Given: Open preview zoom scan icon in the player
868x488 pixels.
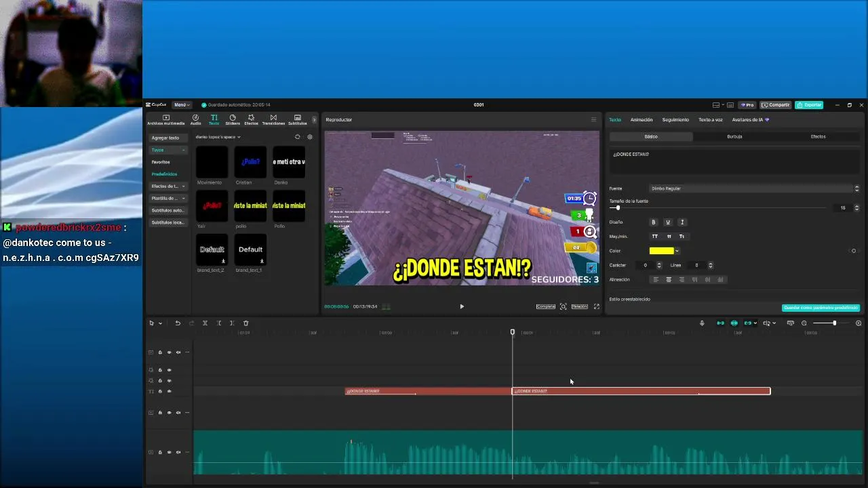Looking at the screenshot, I should point(563,306).
